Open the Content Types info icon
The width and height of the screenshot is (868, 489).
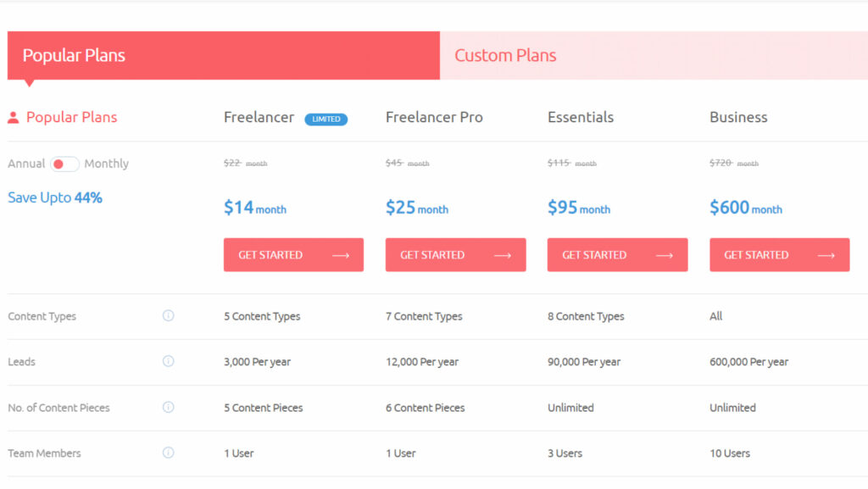168,315
